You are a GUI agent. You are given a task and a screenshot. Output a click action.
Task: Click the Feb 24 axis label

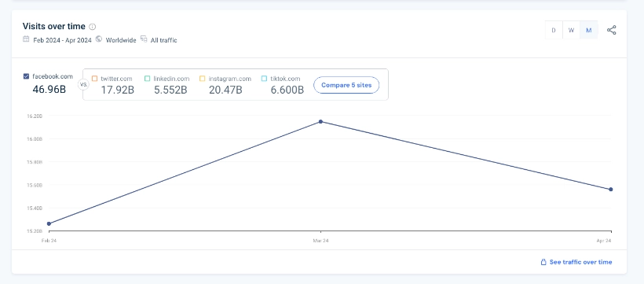pos(49,241)
